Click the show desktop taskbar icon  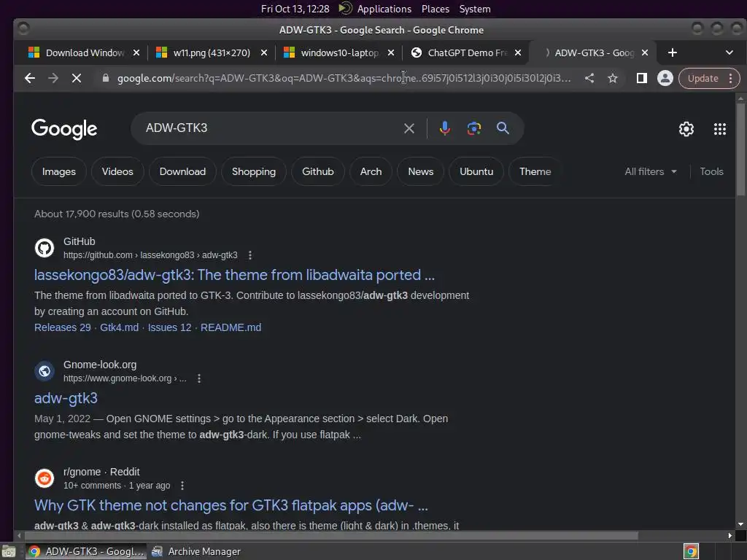point(9,551)
